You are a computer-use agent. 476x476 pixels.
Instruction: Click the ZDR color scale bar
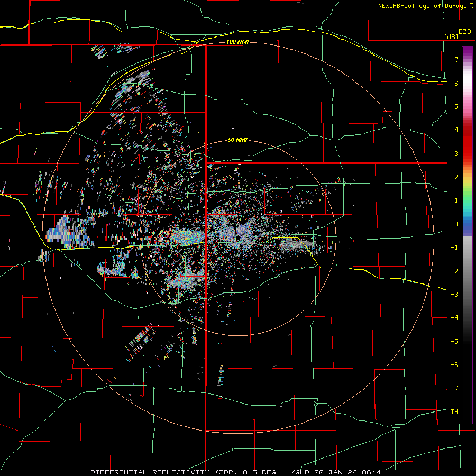point(467,235)
